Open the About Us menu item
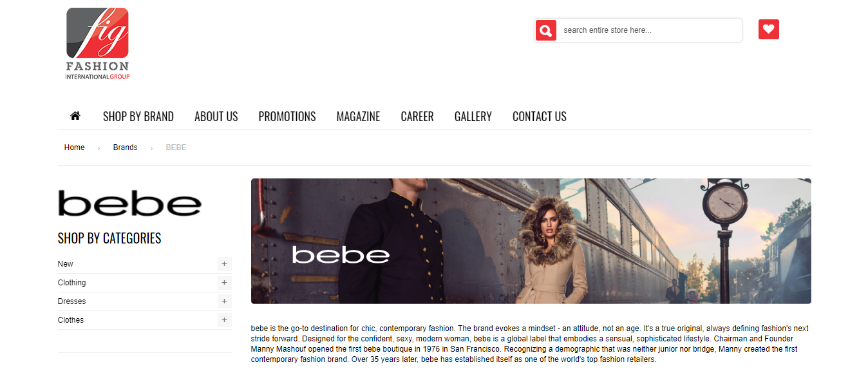 pos(216,117)
